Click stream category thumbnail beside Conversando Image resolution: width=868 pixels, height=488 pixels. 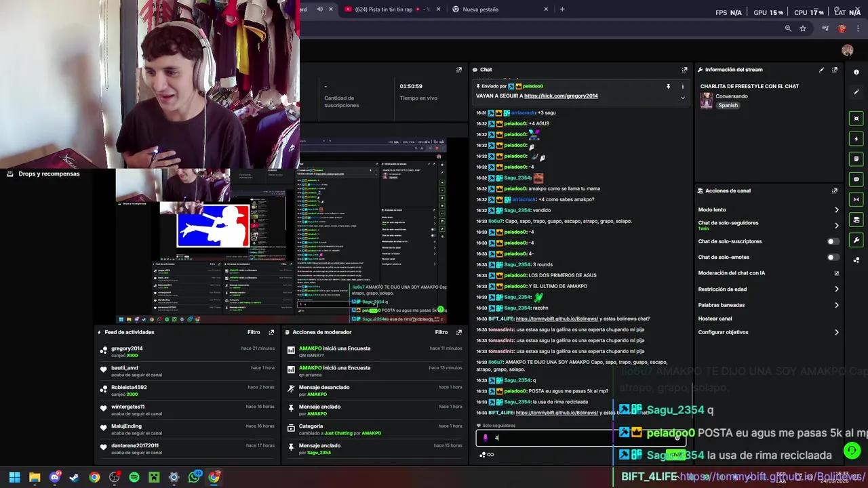click(707, 100)
